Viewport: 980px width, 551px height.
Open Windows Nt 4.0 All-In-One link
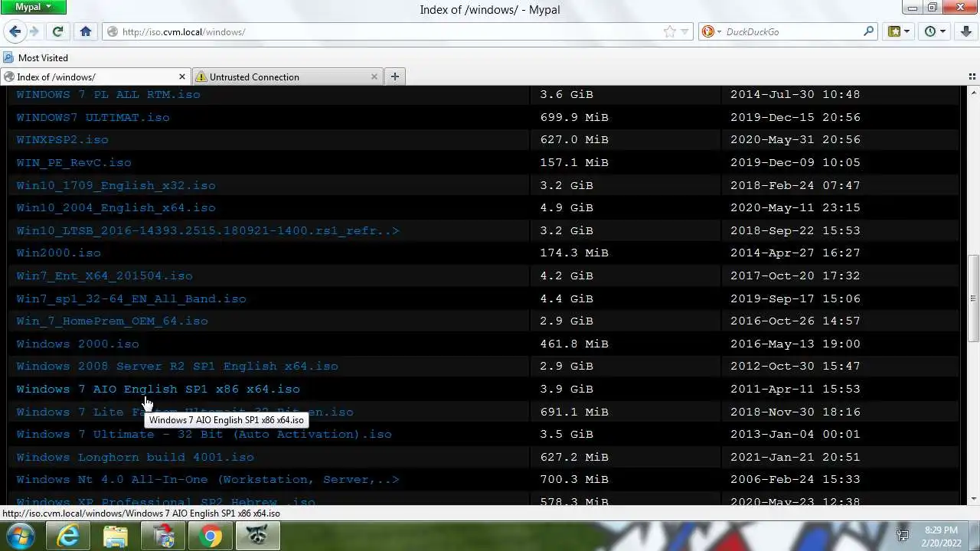click(208, 479)
